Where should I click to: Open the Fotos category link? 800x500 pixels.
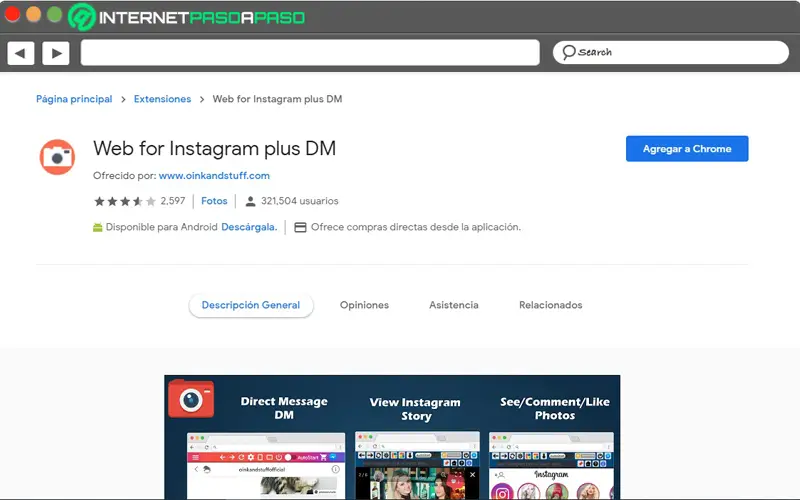[x=214, y=201]
